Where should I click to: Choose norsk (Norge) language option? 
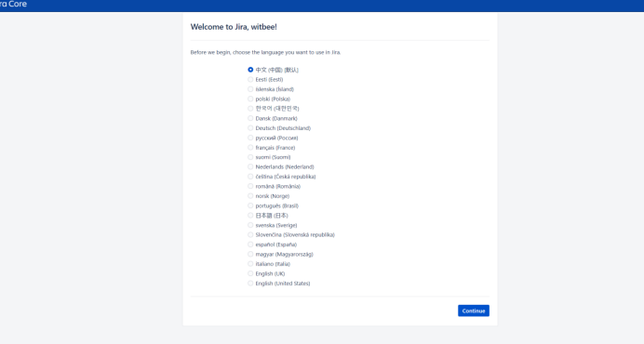coord(250,196)
